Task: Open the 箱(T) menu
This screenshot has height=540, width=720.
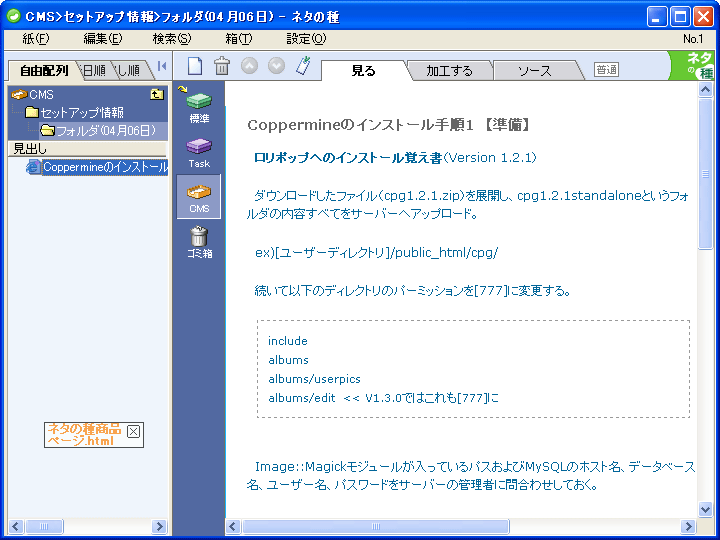Action: click(x=239, y=39)
